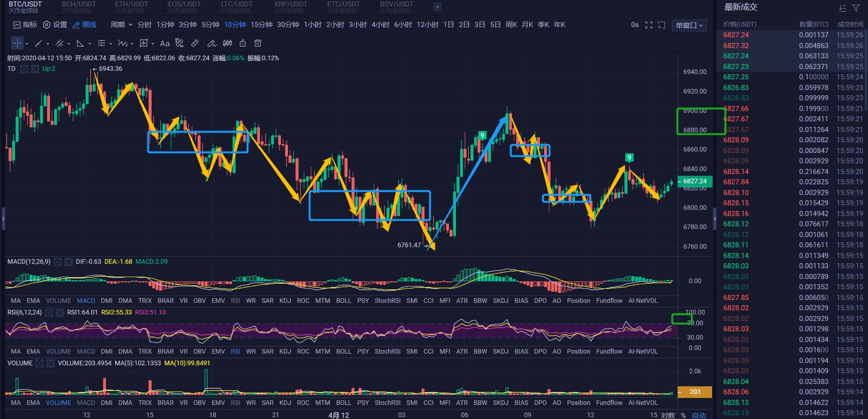Screen dimensions: 868x419
Task: Switch to the BCH/USDT tab
Action: tap(78, 7)
